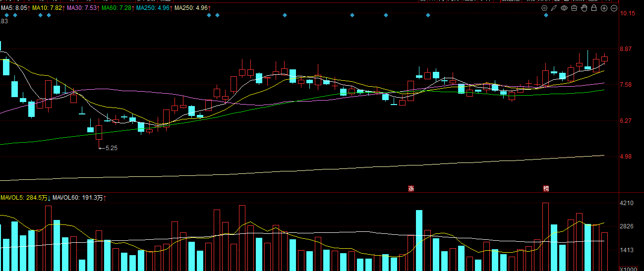This screenshot has height=271, width=644.
Task: Click the 4.98 price axis label
Action: pos(627,157)
